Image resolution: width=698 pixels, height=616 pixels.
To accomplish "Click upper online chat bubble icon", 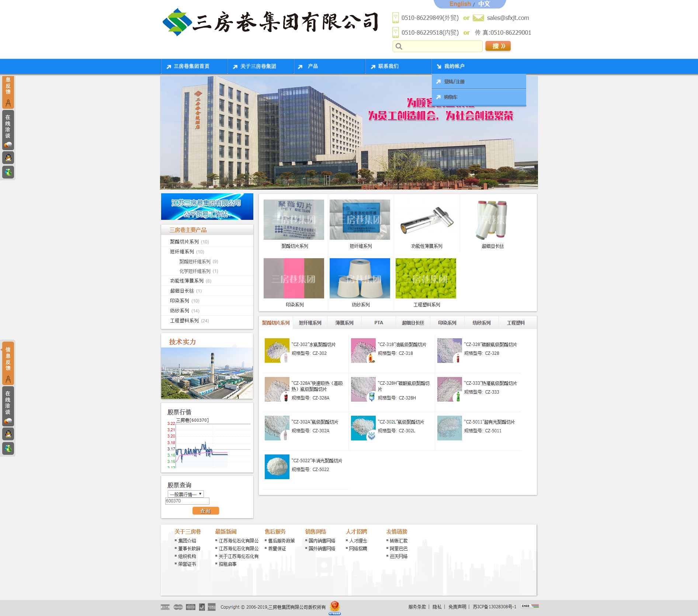I will [x=8, y=145].
